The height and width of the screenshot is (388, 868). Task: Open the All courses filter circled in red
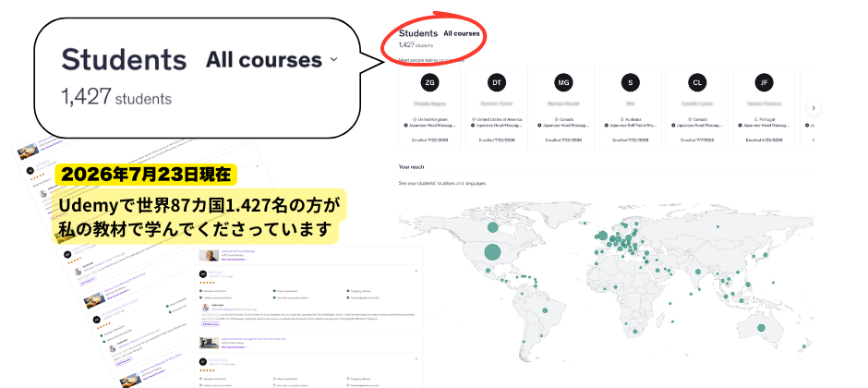coord(462,34)
